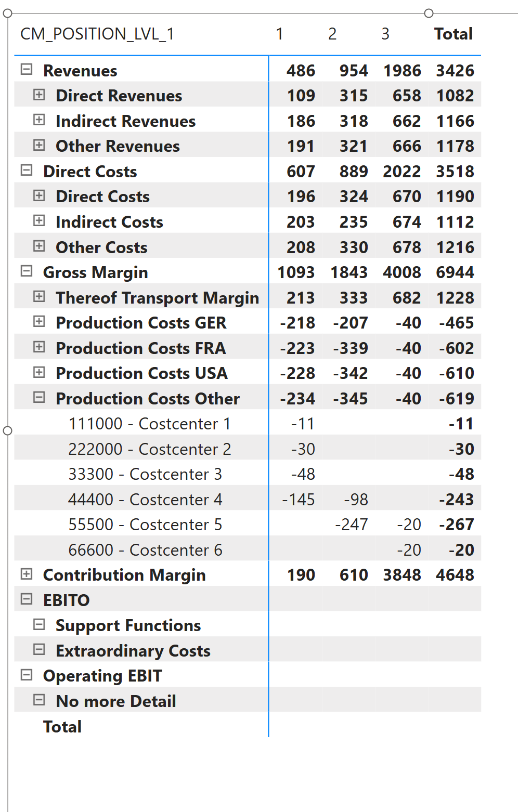Click Costcenter 6 value -20 in column 3

pos(409,550)
